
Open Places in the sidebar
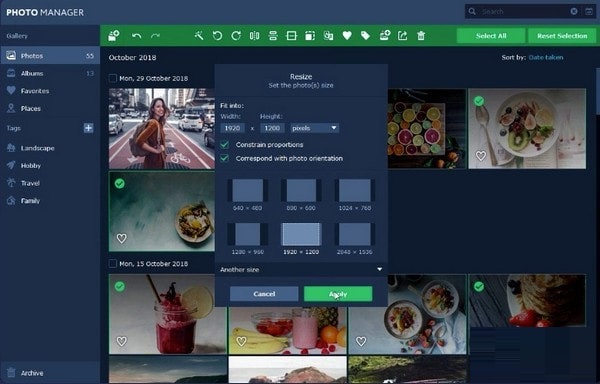[x=50, y=109]
